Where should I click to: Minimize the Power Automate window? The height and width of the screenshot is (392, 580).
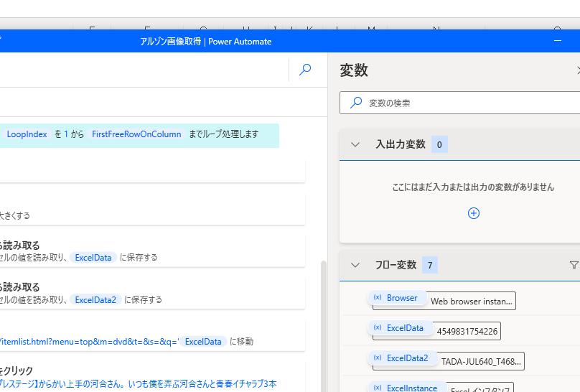coord(558,41)
